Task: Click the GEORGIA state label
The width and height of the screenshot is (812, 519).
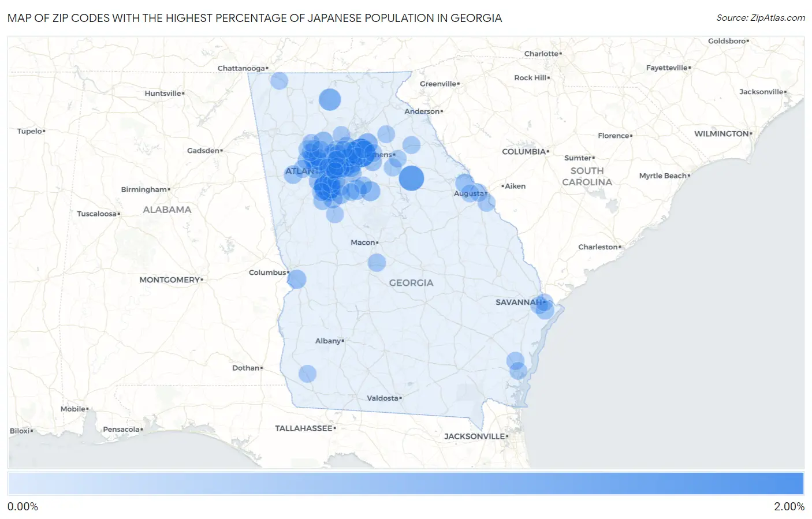Action: tap(411, 283)
